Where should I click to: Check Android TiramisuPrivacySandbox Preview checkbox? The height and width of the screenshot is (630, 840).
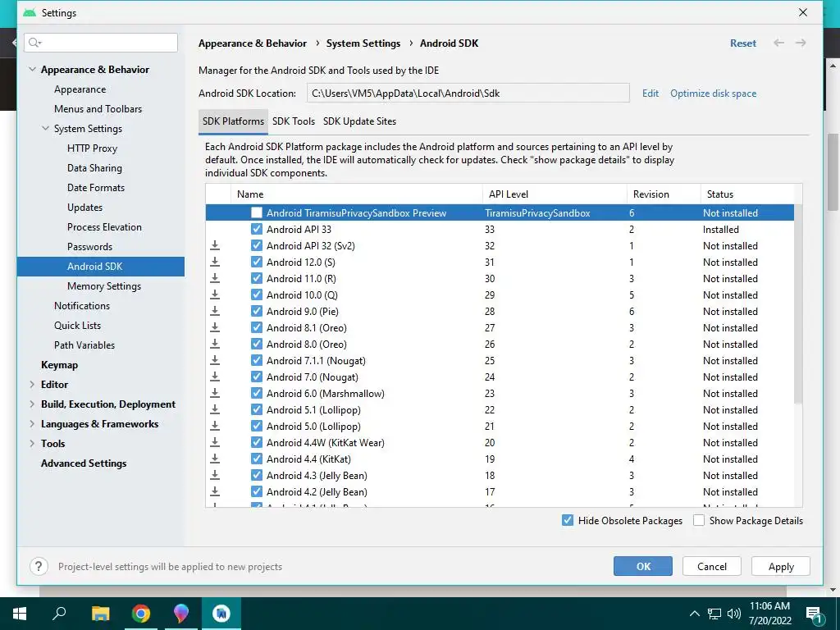(x=257, y=212)
